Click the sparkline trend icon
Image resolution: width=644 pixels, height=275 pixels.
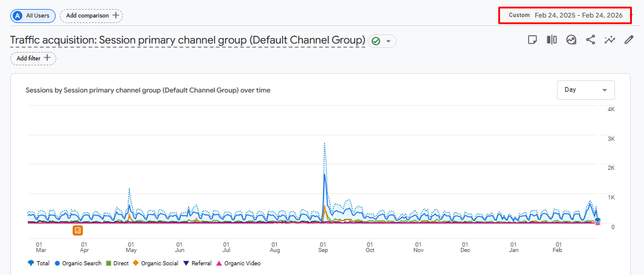point(610,40)
